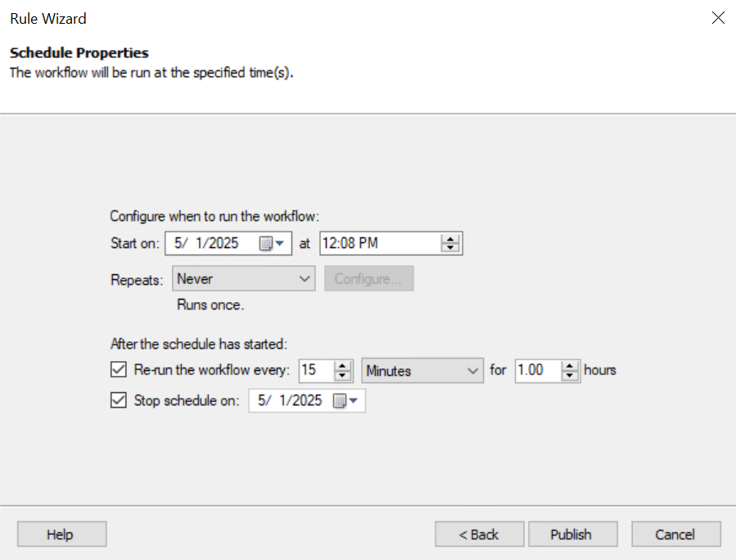Increase the duration hours value
Image resolution: width=736 pixels, height=560 pixels.
pyautogui.click(x=571, y=366)
